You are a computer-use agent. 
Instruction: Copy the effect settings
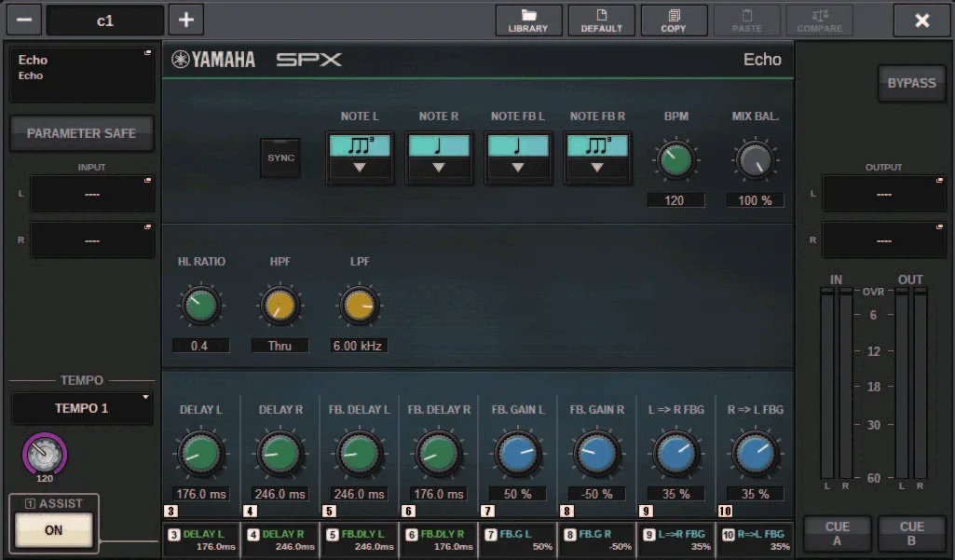[674, 20]
